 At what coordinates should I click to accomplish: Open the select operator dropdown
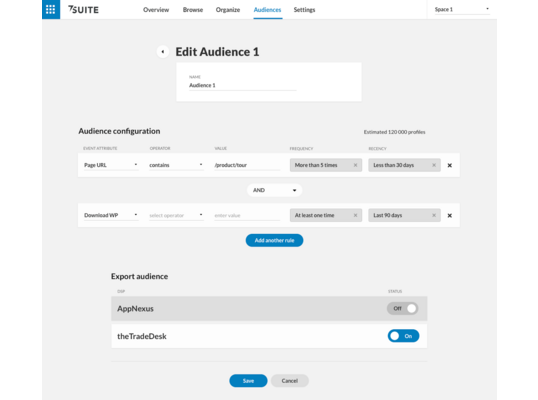(x=176, y=215)
